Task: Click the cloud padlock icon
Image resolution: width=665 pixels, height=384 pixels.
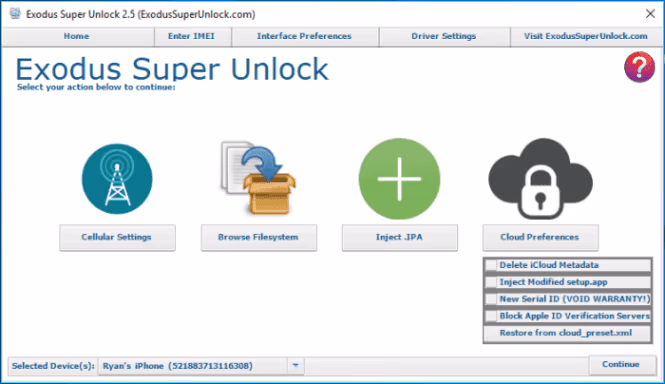Action: pos(540,178)
